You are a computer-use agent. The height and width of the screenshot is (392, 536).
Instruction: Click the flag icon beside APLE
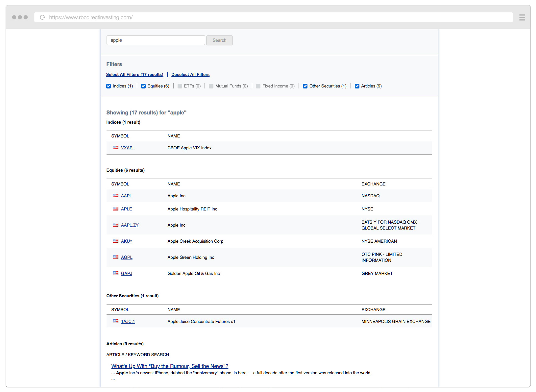(116, 209)
